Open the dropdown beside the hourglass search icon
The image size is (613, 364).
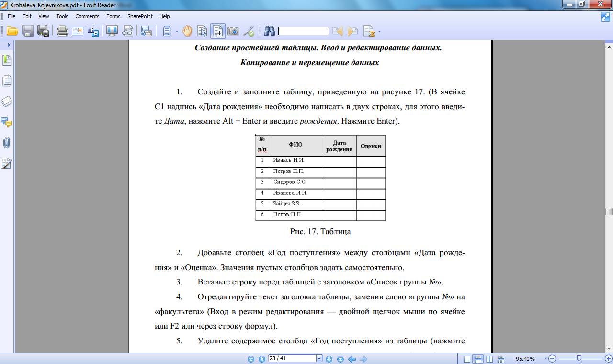(380, 32)
